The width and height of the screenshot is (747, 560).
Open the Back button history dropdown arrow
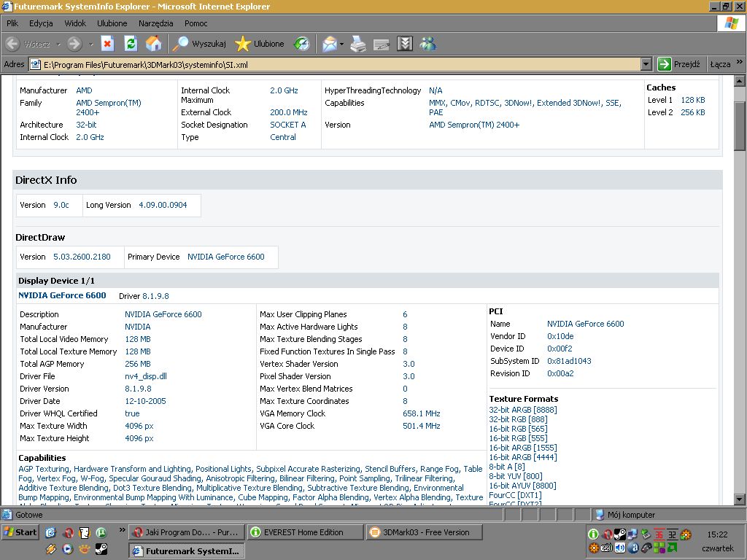click(x=58, y=44)
